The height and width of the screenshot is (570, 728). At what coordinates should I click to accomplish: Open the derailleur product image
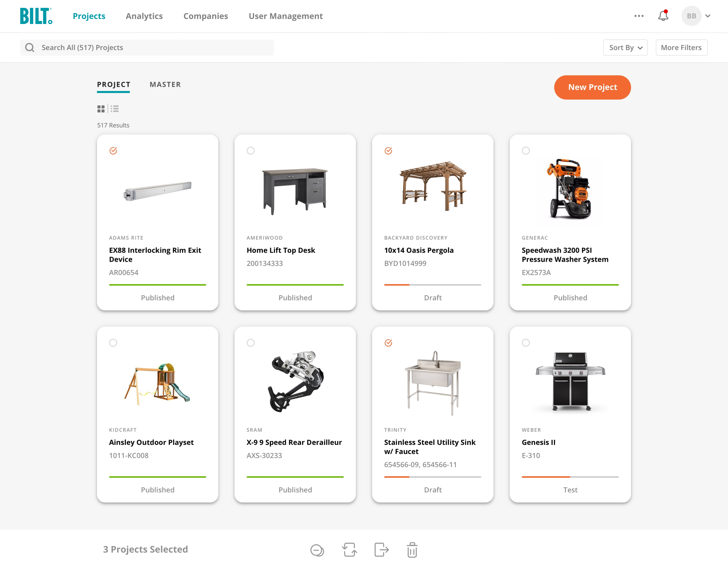click(x=296, y=382)
